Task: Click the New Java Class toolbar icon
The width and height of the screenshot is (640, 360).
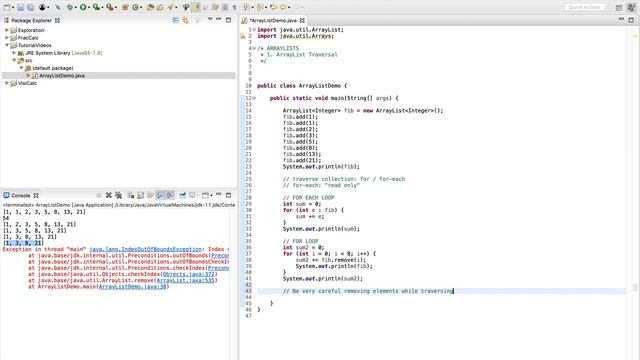Action: click(135, 7)
